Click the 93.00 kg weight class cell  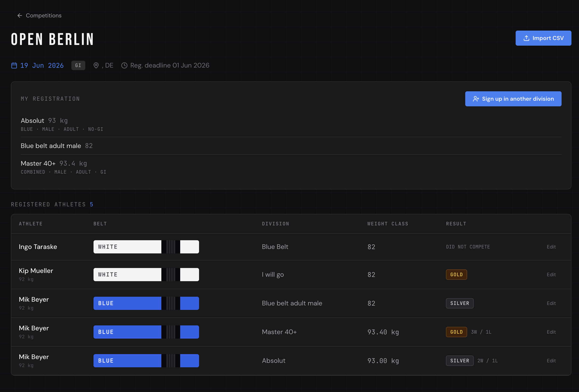(x=383, y=361)
